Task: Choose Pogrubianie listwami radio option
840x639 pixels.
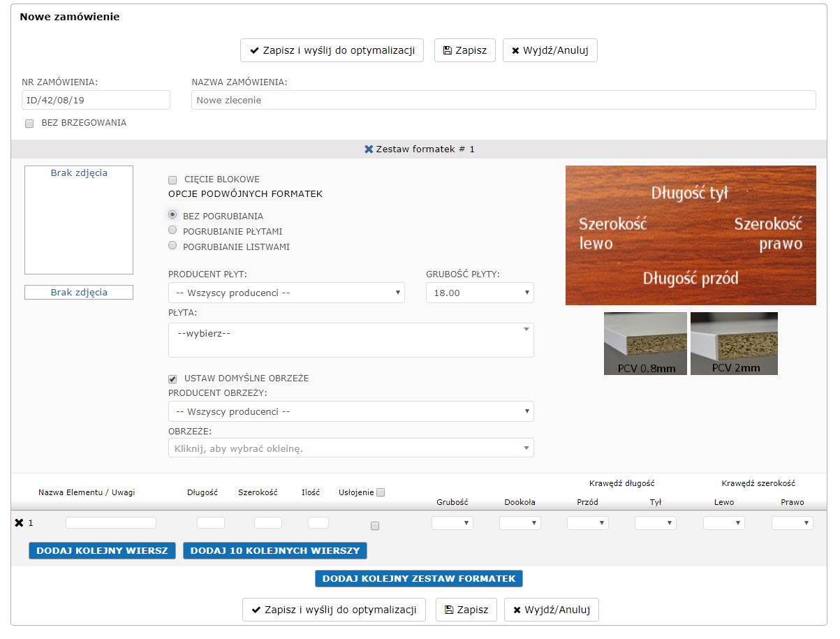Action: click(x=172, y=245)
